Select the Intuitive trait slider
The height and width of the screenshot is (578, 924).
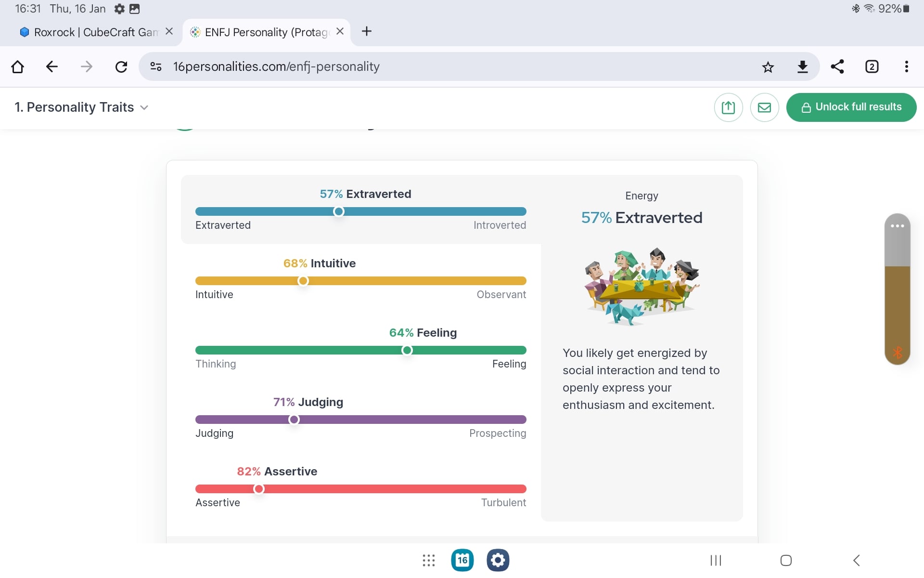[x=361, y=281]
